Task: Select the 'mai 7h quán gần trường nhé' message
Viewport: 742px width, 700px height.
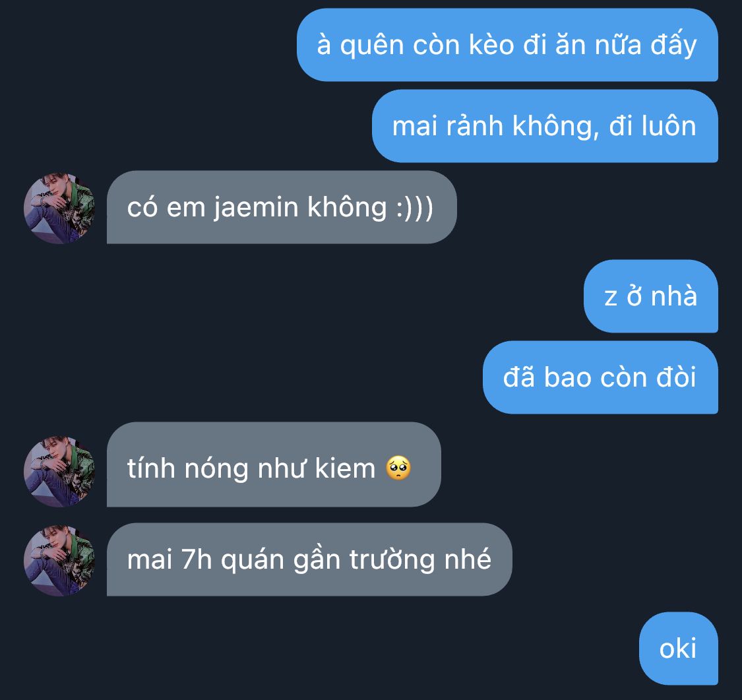Action: pos(309,559)
